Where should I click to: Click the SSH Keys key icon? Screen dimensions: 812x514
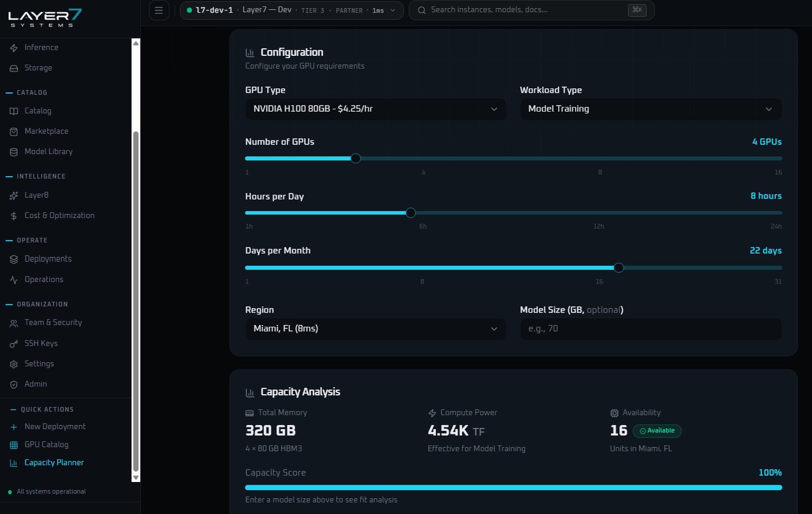click(x=14, y=344)
